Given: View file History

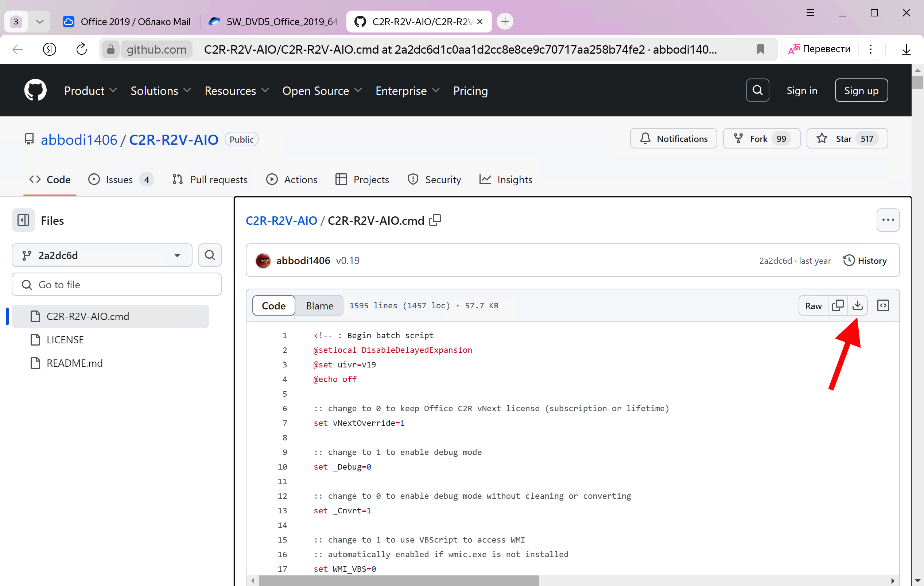Looking at the screenshot, I should coord(865,261).
